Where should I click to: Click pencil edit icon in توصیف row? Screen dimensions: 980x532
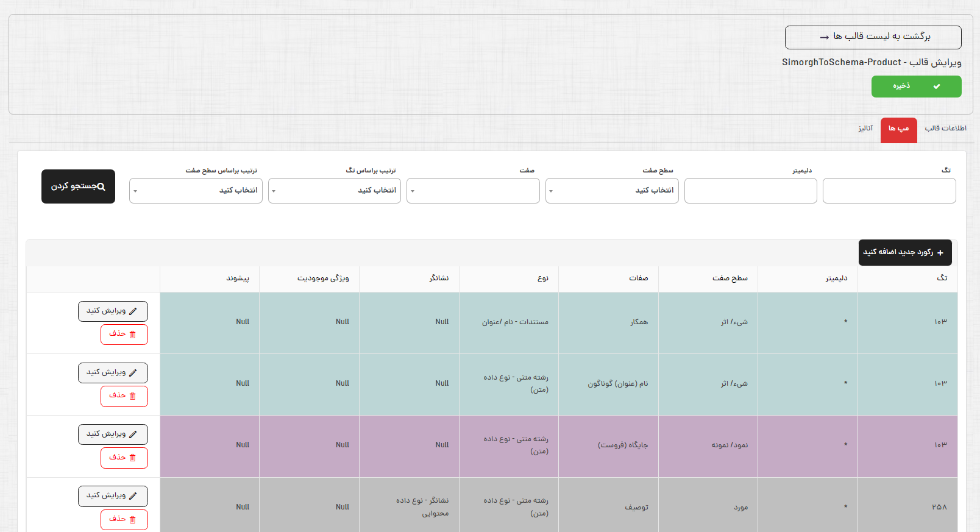[133, 496]
